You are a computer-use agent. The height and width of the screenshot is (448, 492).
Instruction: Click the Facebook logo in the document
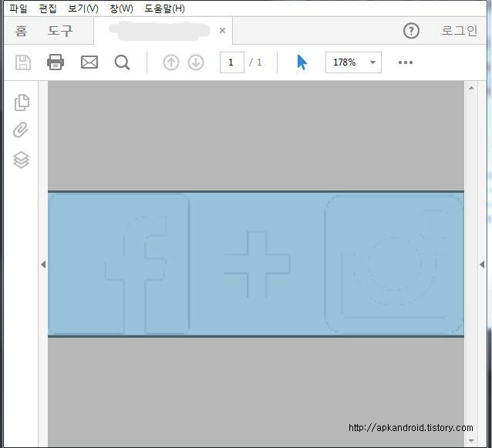(x=119, y=264)
